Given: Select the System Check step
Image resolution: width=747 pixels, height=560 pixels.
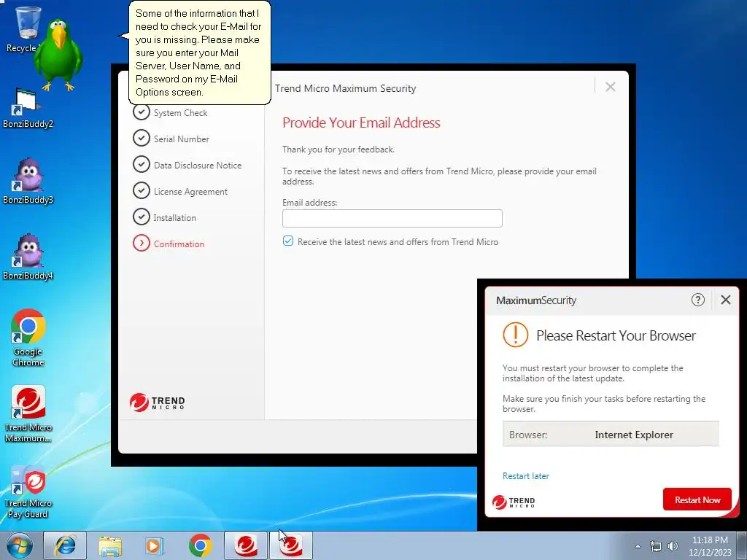Looking at the screenshot, I should 170,112.
